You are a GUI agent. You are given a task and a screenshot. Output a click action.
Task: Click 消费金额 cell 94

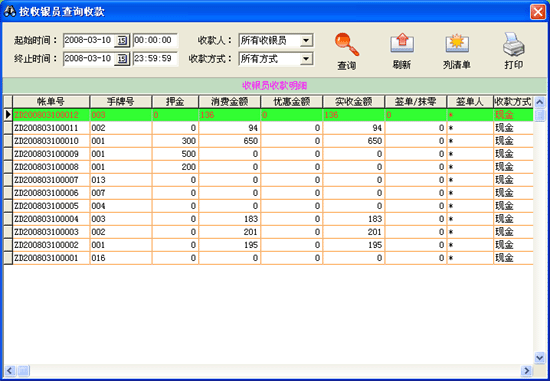click(229, 128)
